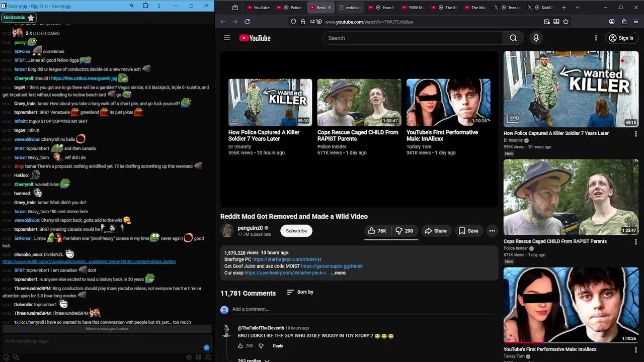Click More messages below bar in chat
The width and height of the screenshot is (644, 362).
(107, 329)
